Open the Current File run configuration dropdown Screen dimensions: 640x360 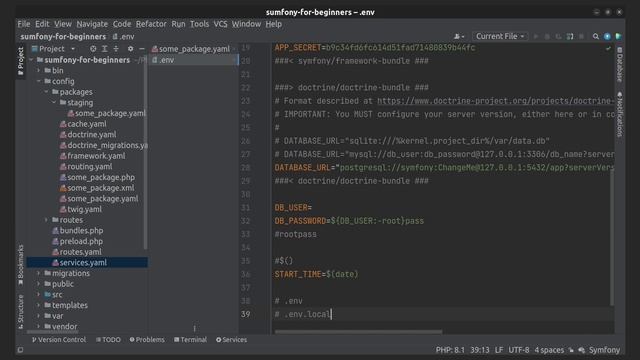point(500,36)
